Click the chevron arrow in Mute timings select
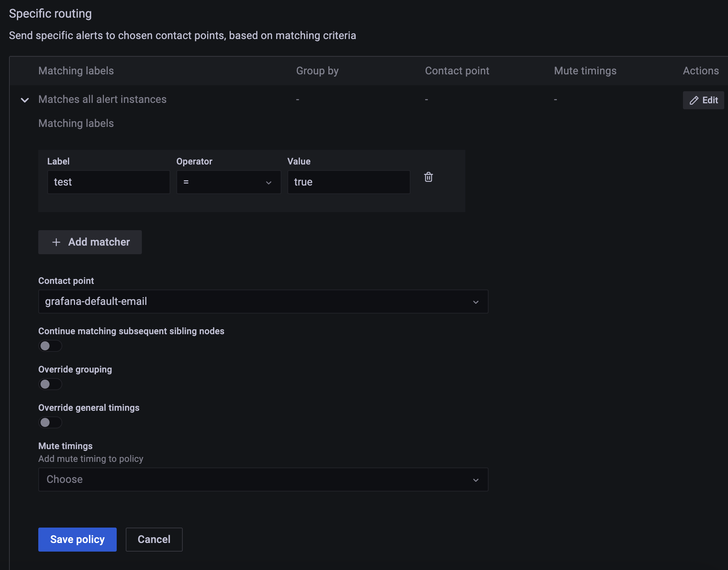This screenshot has height=570, width=728. click(475, 480)
